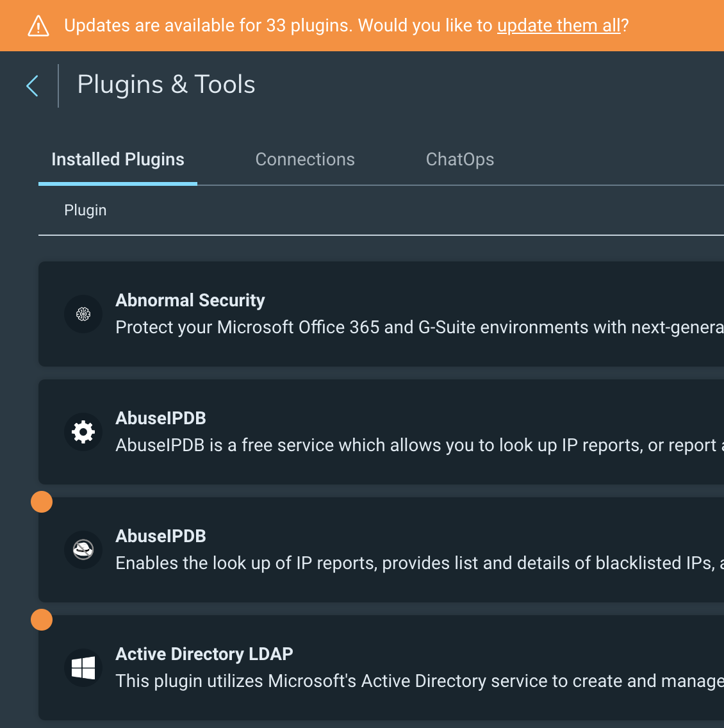Click the Windows logo for Active Directory LDAP
Image resolution: width=724 pixels, height=728 pixels.
click(x=83, y=668)
